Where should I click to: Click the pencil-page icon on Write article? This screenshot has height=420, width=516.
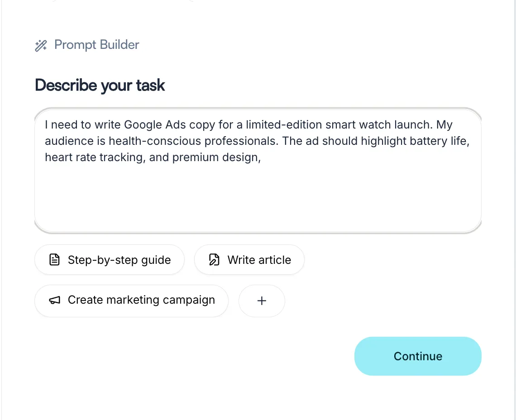click(214, 260)
